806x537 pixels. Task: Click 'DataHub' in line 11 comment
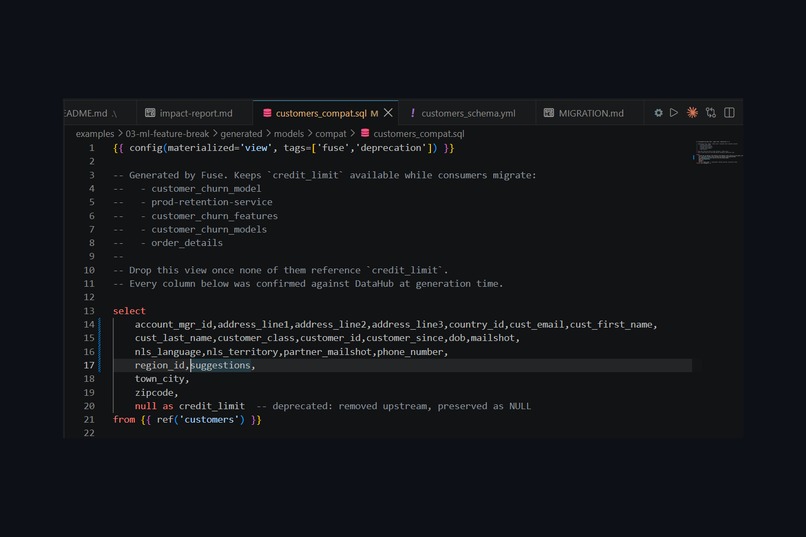(x=374, y=284)
